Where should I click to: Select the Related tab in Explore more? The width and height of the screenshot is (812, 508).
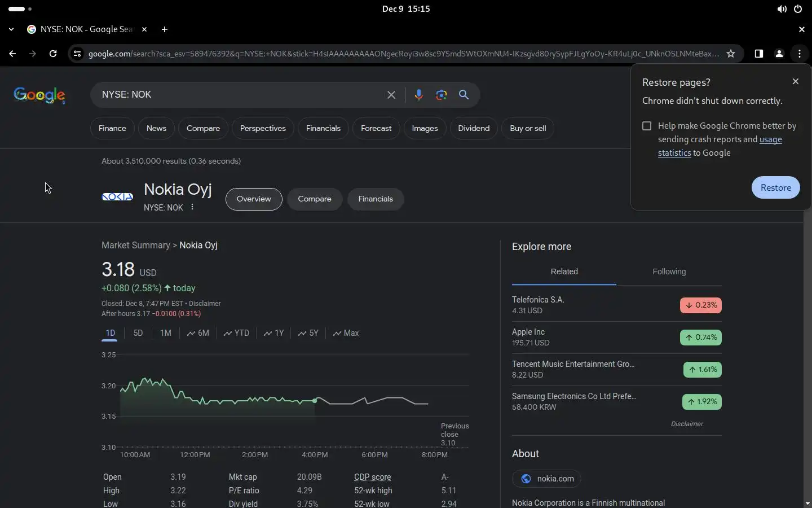pos(564,271)
